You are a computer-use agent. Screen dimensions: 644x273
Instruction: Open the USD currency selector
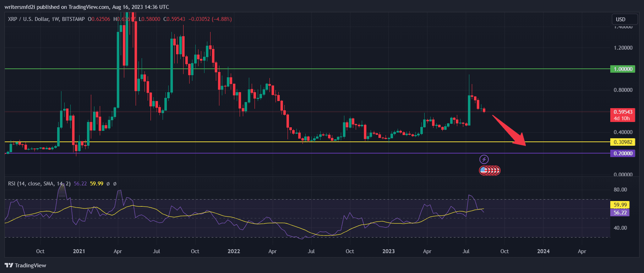point(621,19)
